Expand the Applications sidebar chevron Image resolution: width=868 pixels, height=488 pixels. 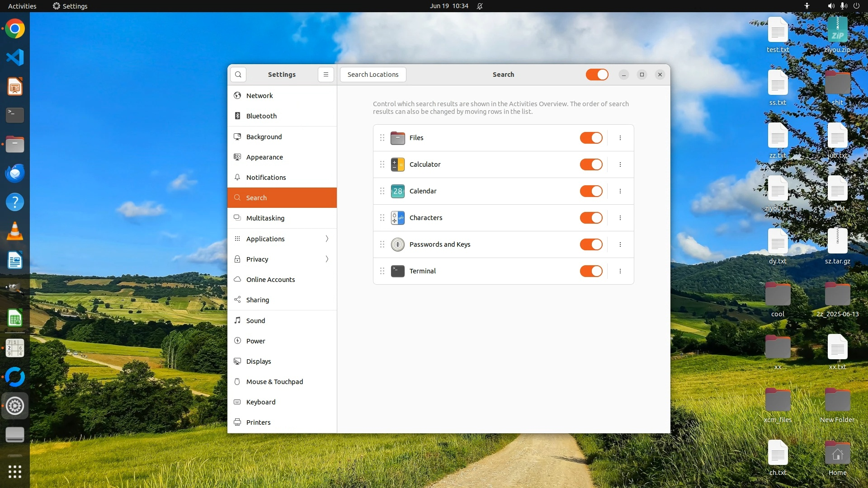coord(327,239)
